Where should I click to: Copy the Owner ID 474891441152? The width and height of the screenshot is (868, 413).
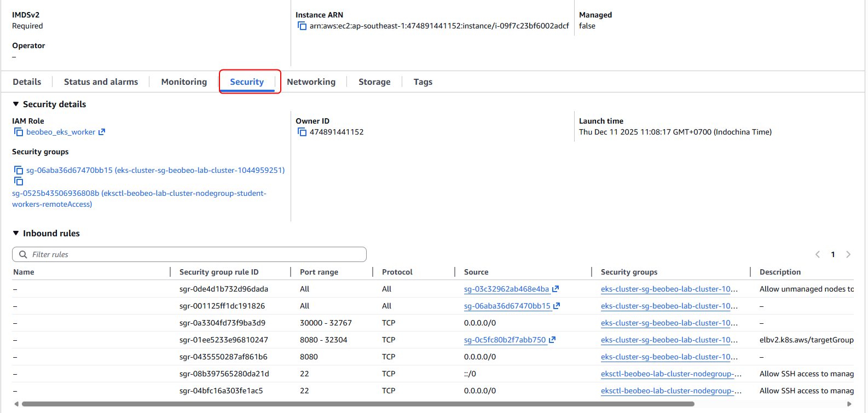302,132
